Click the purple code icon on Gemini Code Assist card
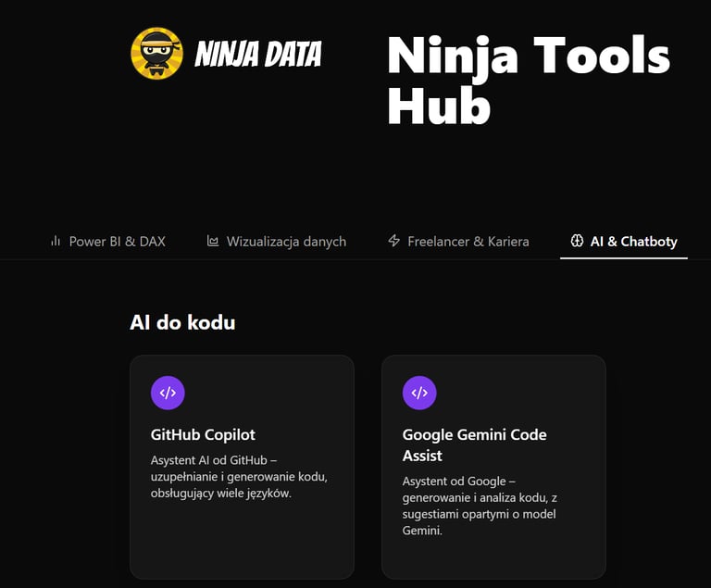Viewport: 711px width, 588px height. pyautogui.click(x=419, y=393)
